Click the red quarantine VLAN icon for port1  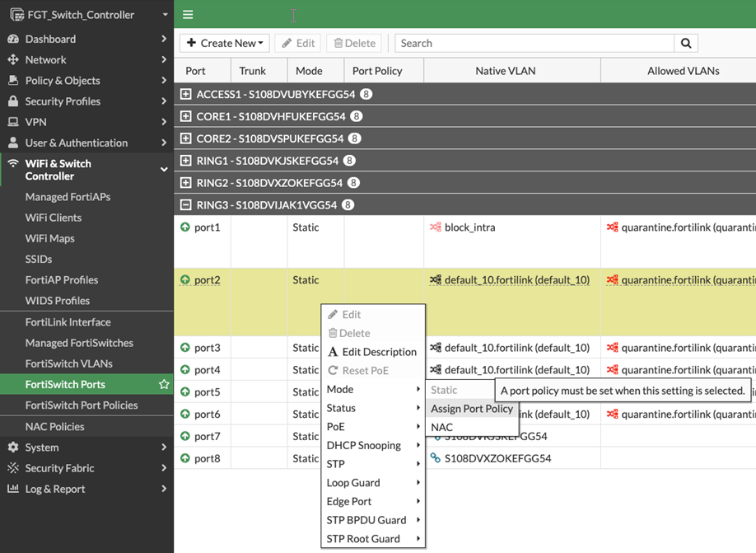(613, 227)
